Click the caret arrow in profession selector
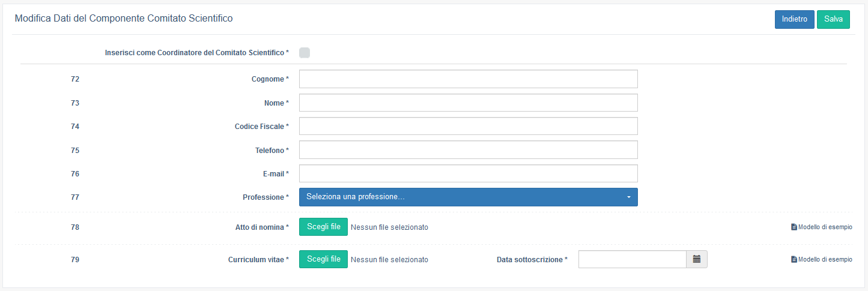This screenshot has height=291, width=868. pyautogui.click(x=628, y=197)
